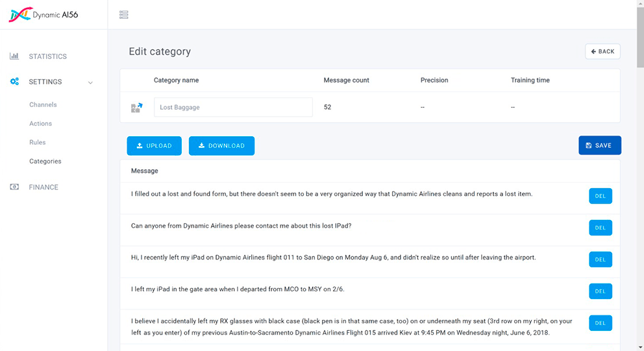Click the Upload button
The image size is (644, 351).
pyautogui.click(x=154, y=146)
